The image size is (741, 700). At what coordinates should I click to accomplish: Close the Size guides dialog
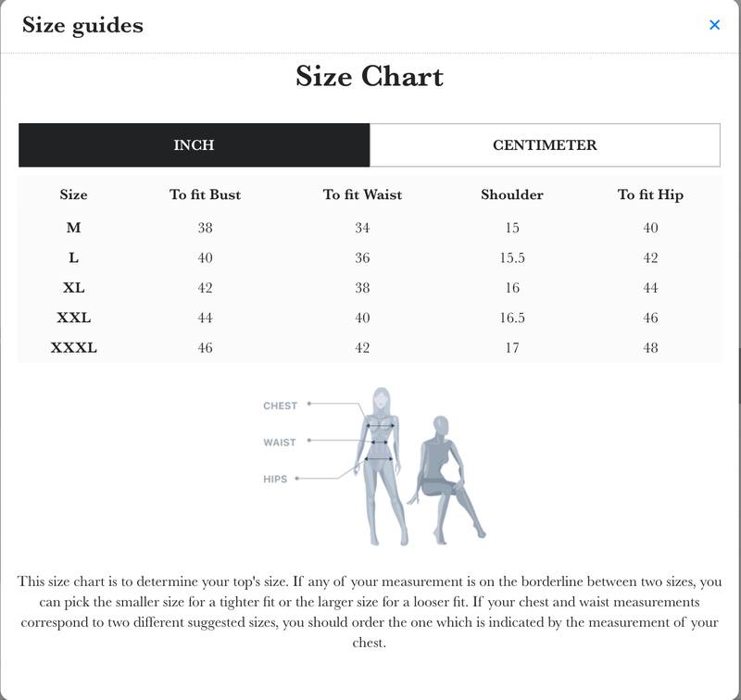pyautogui.click(x=714, y=25)
